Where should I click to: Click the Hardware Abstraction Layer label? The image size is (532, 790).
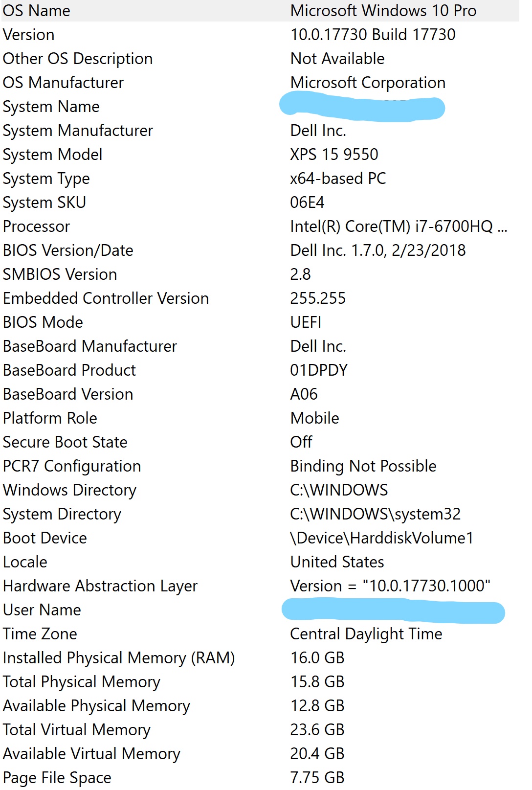coord(100,586)
